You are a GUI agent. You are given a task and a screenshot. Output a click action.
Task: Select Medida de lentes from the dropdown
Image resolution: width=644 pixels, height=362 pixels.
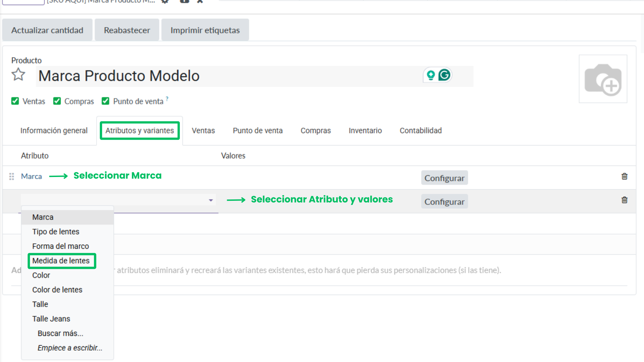(x=61, y=260)
